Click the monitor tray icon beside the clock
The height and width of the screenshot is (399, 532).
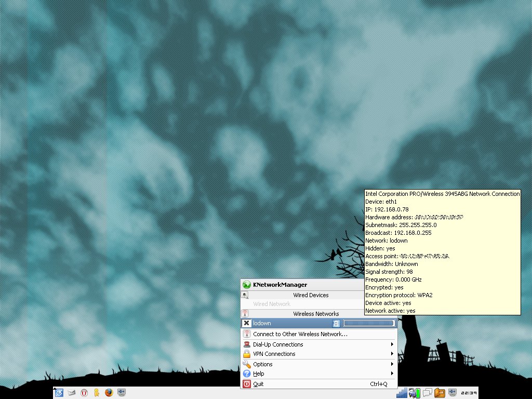[453, 393]
